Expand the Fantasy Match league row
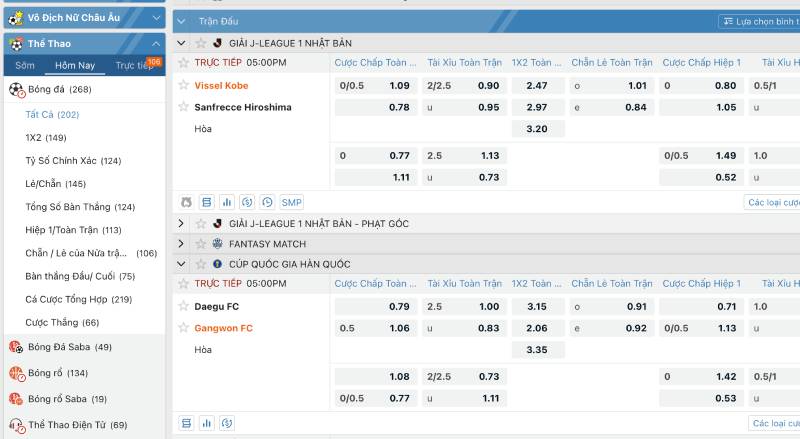 point(181,243)
